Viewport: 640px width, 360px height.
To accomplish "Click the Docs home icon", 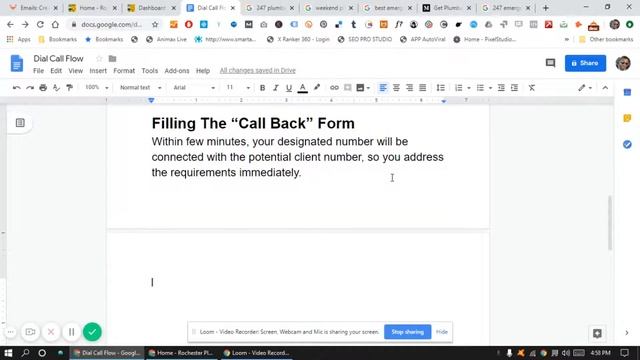I will point(17,64).
